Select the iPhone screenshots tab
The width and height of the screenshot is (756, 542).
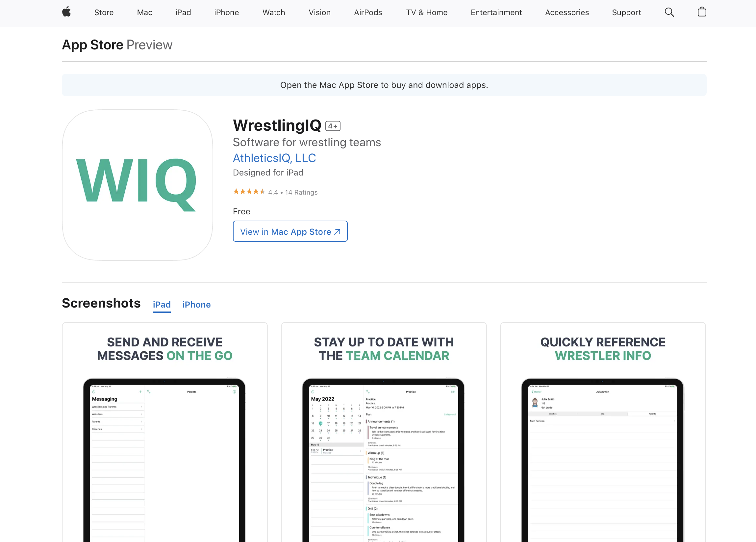click(x=196, y=305)
